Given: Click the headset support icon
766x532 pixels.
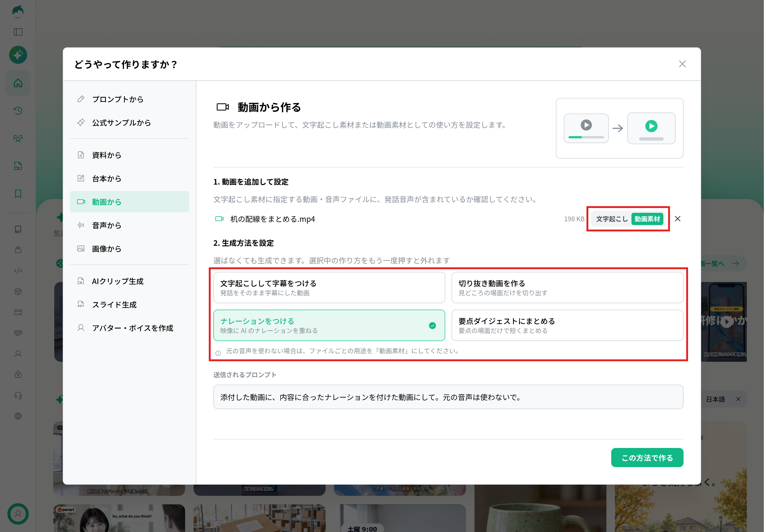Looking at the screenshot, I should coord(18,395).
